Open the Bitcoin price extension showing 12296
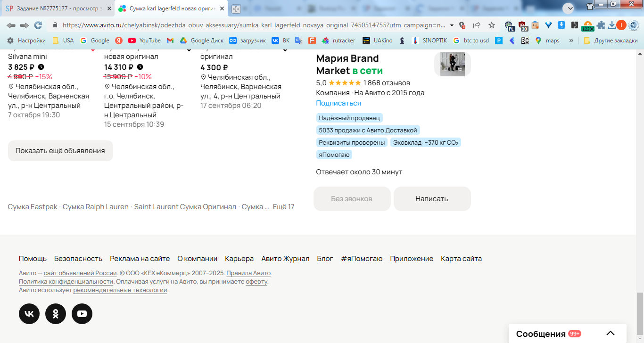The image size is (644, 343). point(587,26)
